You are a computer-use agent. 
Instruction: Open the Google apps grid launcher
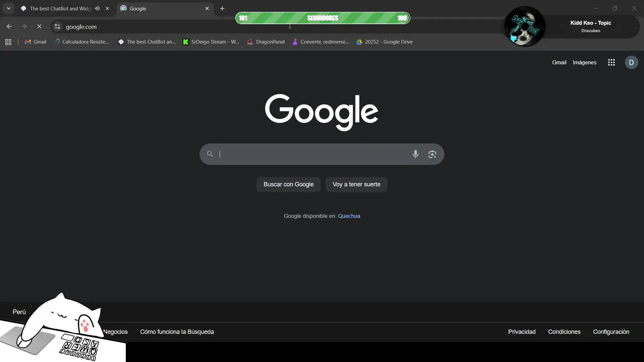pos(611,62)
